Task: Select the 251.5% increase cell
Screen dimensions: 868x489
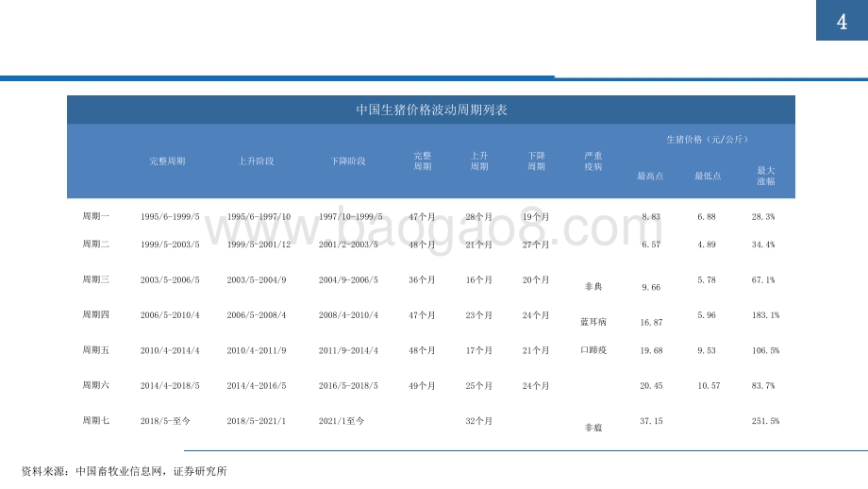Action: [x=765, y=421]
